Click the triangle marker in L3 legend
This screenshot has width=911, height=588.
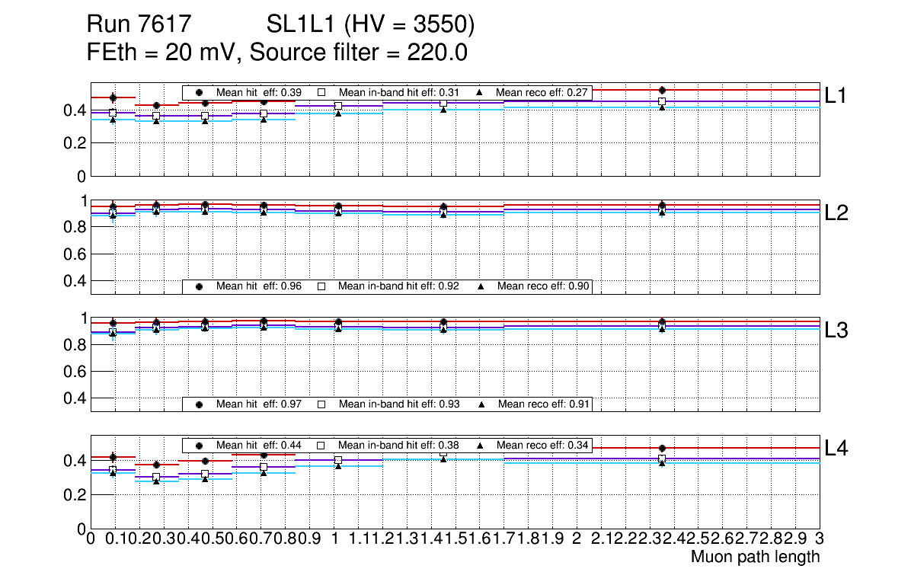[480, 404]
